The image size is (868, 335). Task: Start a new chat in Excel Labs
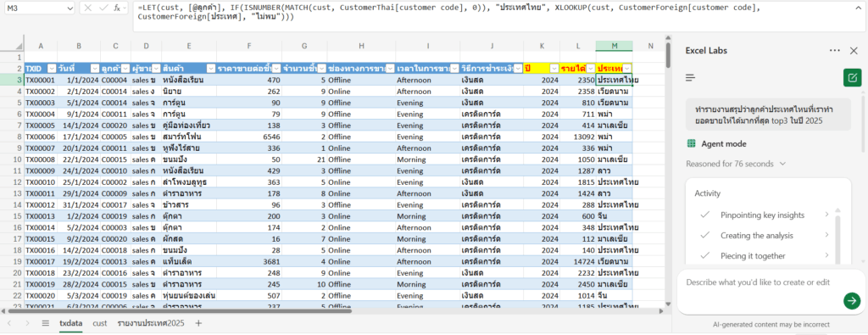click(852, 78)
